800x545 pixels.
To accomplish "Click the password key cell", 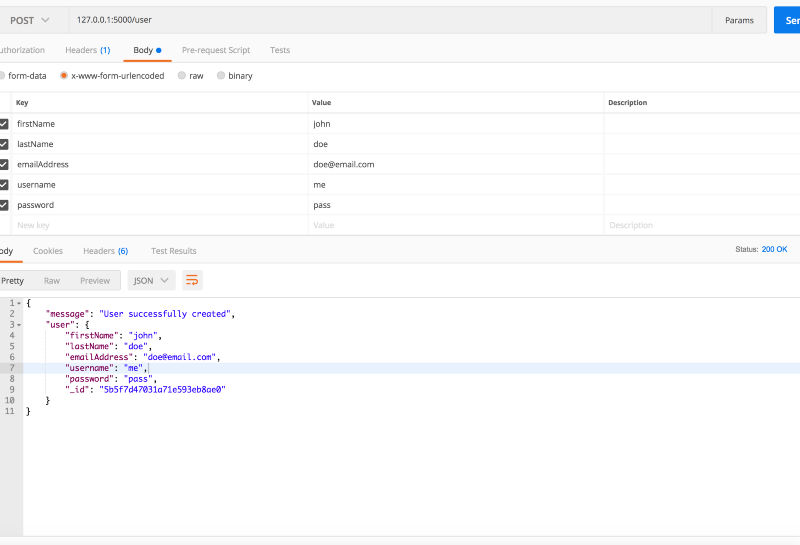I will [159, 205].
